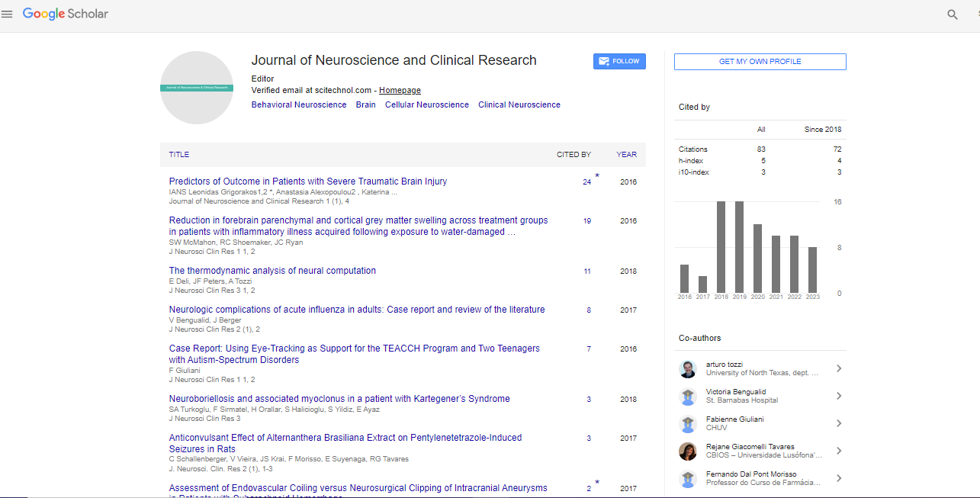Open the hamburger menu icon
Viewport: 980px width, 498px height.
pyautogui.click(x=7, y=14)
